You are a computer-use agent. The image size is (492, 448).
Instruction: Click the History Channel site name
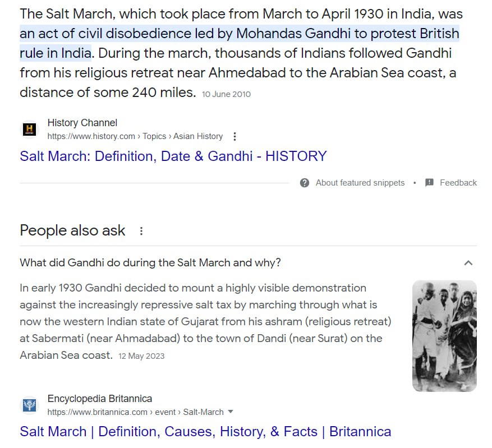[82, 123]
